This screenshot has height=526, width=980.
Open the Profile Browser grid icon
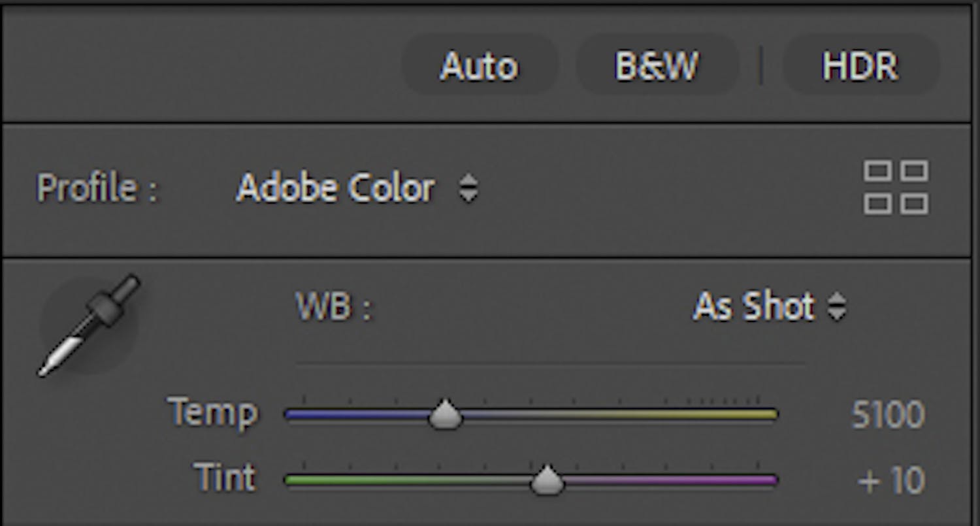(x=896, y=188)
